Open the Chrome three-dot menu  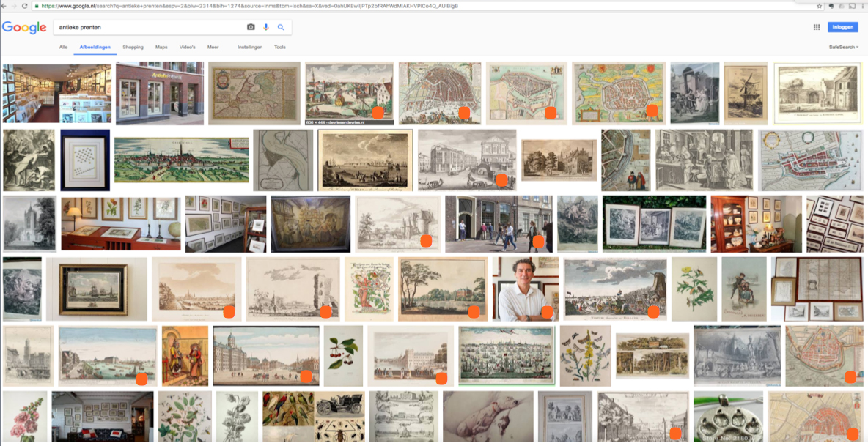(864, 6)
